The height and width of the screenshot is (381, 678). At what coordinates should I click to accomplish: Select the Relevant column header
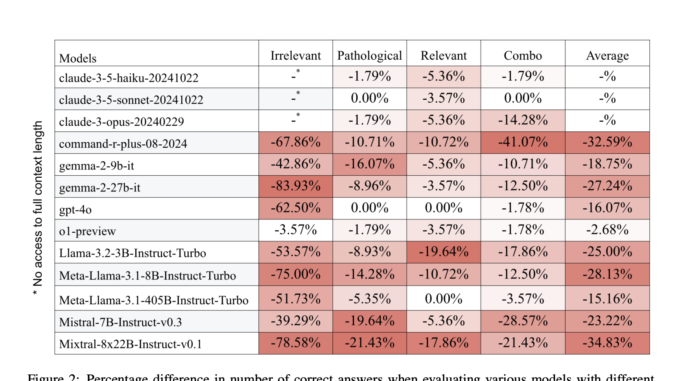coord(443,55)
